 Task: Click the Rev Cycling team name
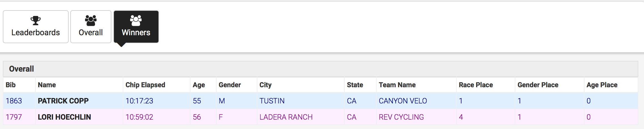[401, 117]
